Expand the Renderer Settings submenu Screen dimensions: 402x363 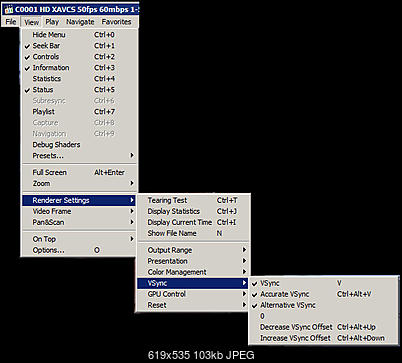[79, 200]
